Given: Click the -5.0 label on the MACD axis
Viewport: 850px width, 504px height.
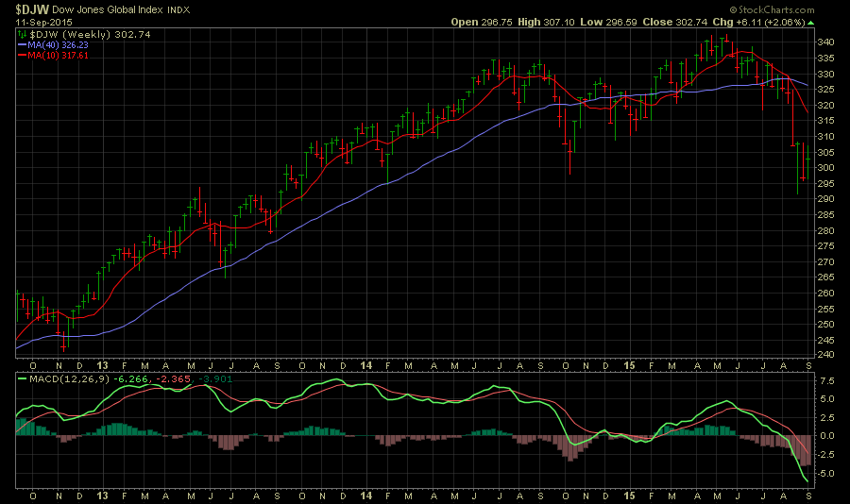Looking at the screenshot, I should [x=825, y=474].
